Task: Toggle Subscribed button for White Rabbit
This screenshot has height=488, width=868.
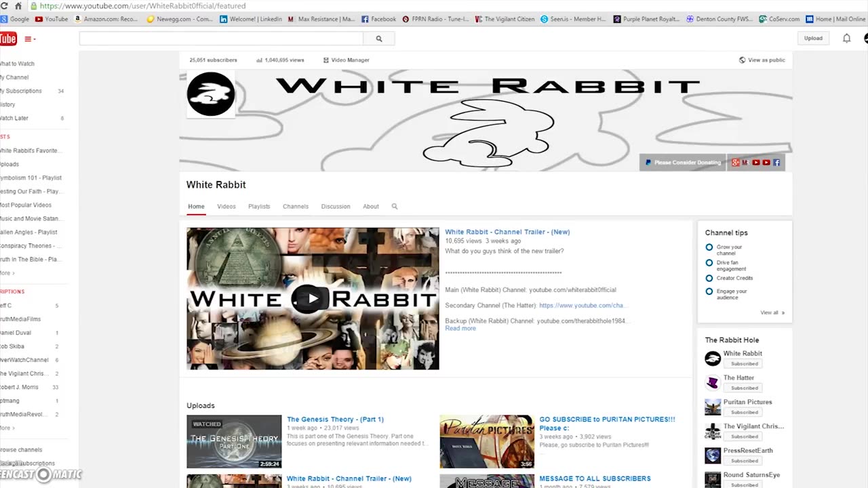Action: (x=744, y=364)
